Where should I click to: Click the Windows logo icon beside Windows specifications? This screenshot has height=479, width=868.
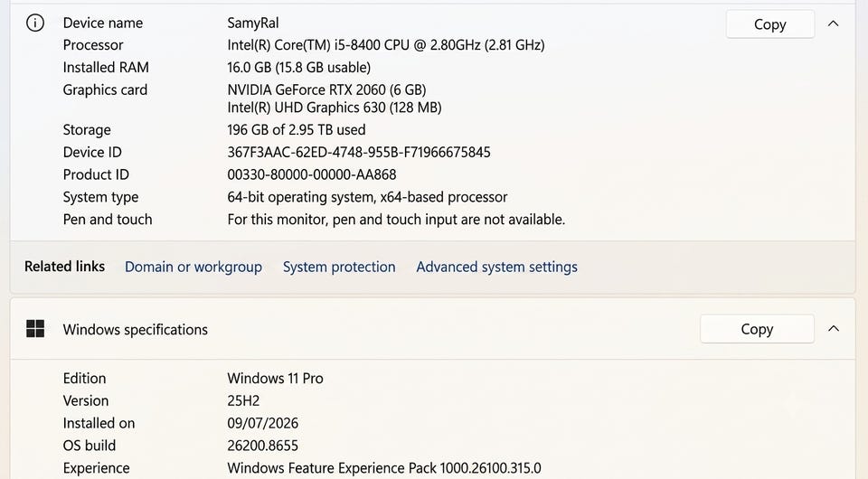pyautogui.click(x=35, y=329)
